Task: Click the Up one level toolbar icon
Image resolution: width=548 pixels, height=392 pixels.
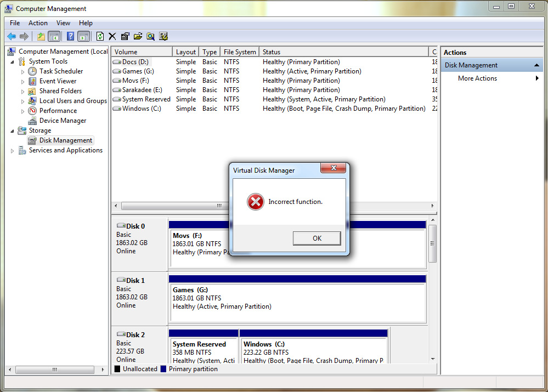Action: [41, 36]
